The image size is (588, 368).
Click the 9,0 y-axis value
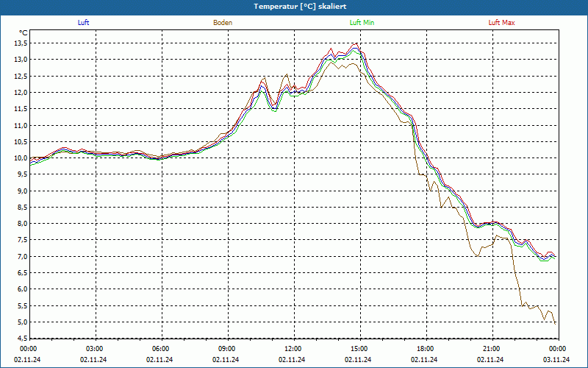pyautogui.click(x=22, y=191)
